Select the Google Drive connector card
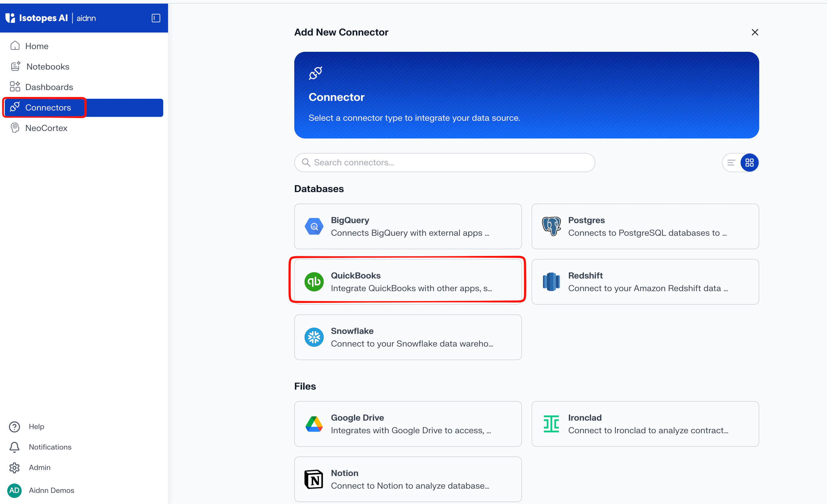 tap(408, 424)
